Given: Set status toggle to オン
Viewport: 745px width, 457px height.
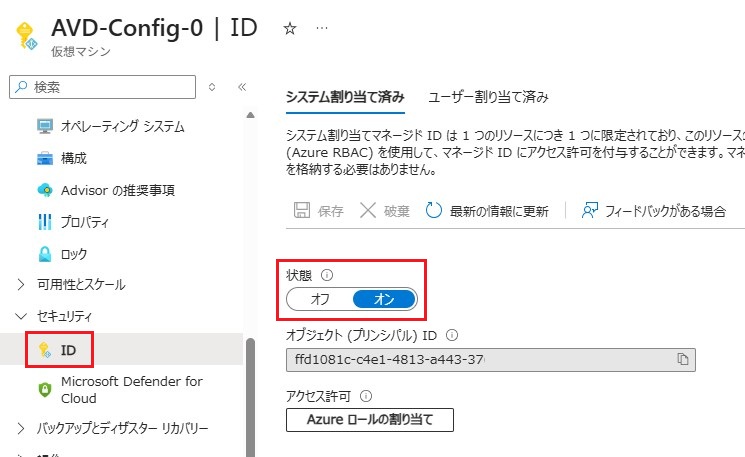Looking at the screenshot, I should point(384,299).
